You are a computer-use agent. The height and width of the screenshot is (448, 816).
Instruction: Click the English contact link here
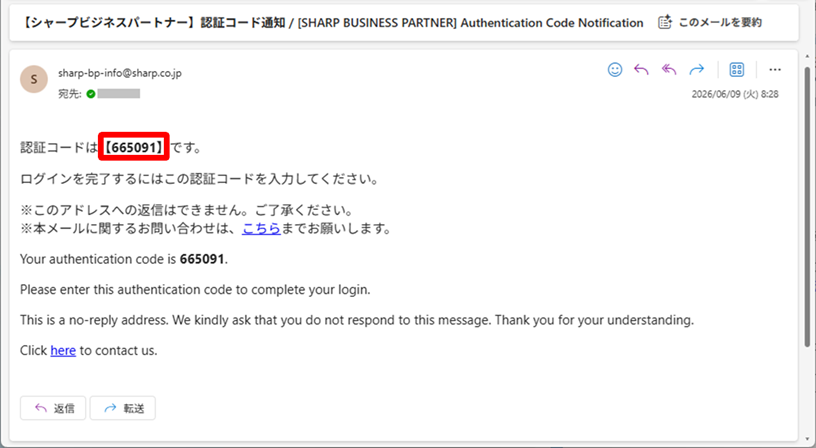63,351
